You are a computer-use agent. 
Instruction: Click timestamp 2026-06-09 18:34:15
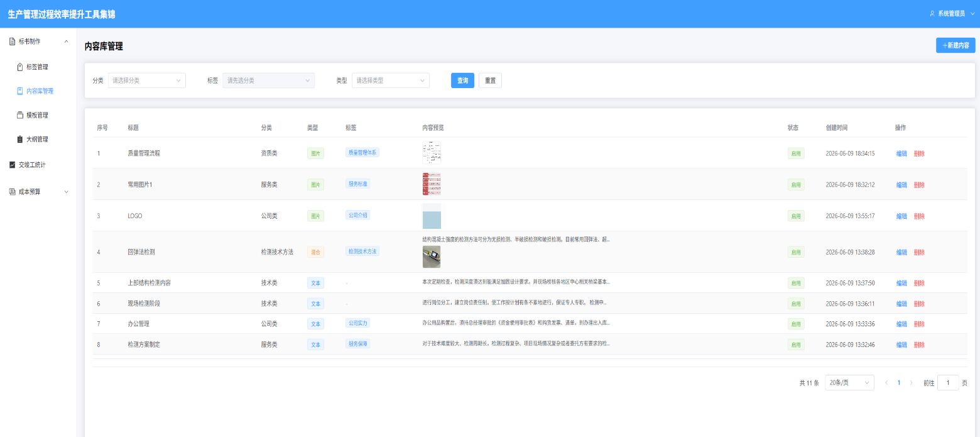(850, 153)
